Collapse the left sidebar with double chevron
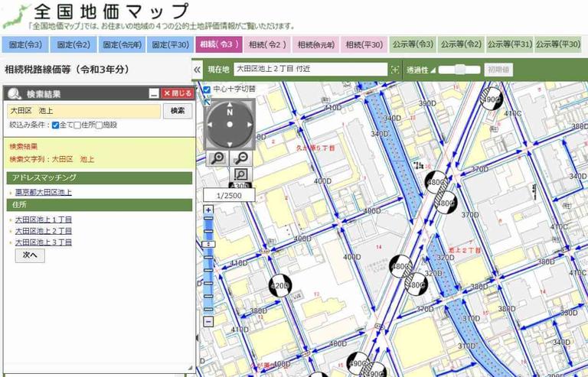 tap(198, 70)
